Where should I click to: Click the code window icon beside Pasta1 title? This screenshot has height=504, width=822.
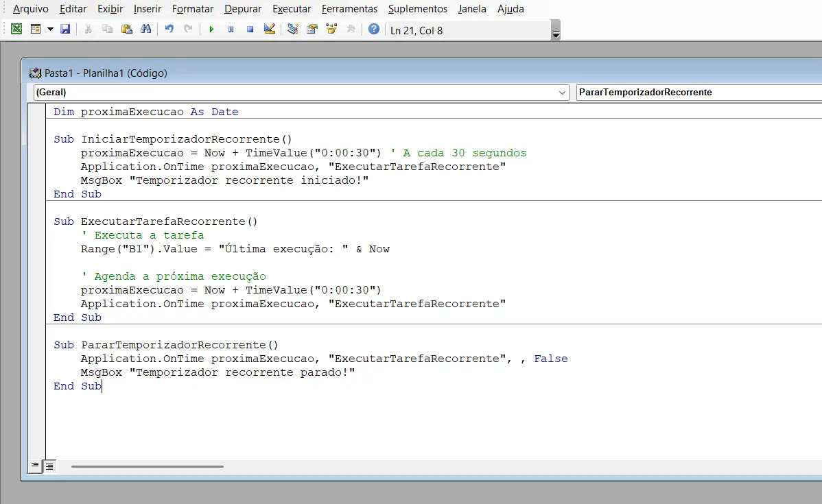pos(35,73)
